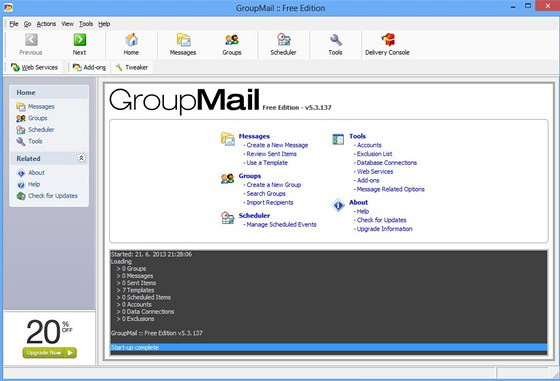Click the Groups people icon in main pane

[x=228, y=178]
